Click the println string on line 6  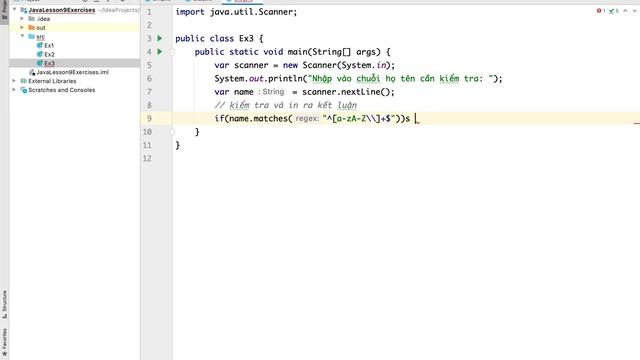coord(400,79)
